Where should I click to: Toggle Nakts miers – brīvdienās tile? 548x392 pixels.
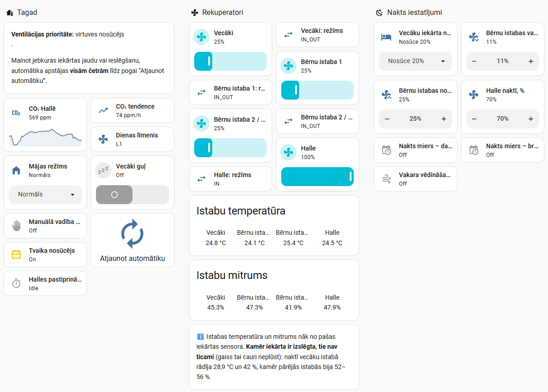pyautogui.click(x=502, y=150)
